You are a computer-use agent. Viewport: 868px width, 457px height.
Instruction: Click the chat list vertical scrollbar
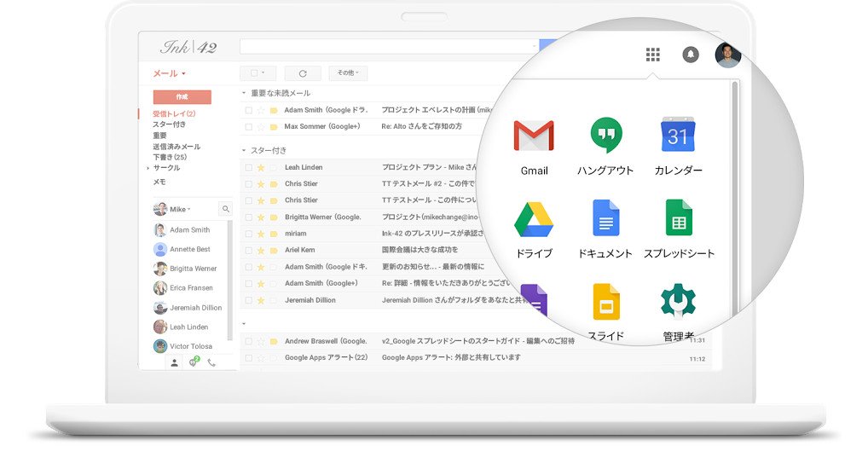tap(229, 280)
